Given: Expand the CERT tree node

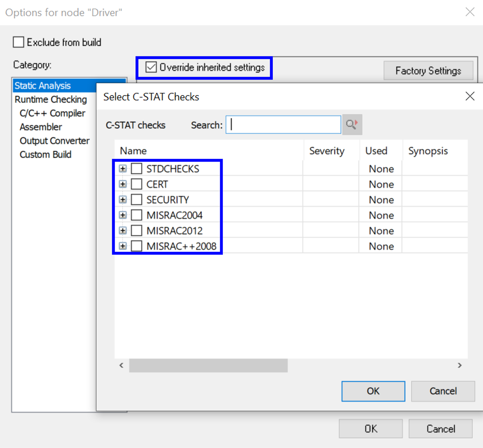Looking at the screenshot, I should (x=123, y=184).
